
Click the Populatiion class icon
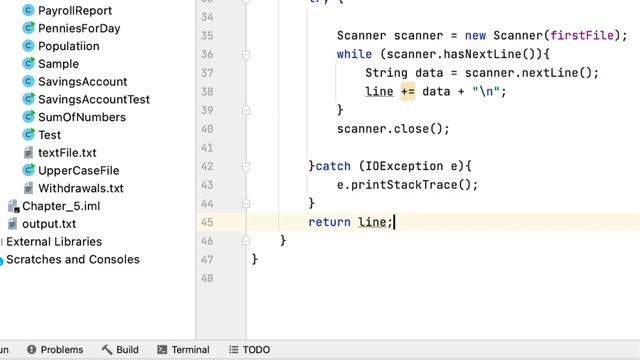tap(28, 46)
